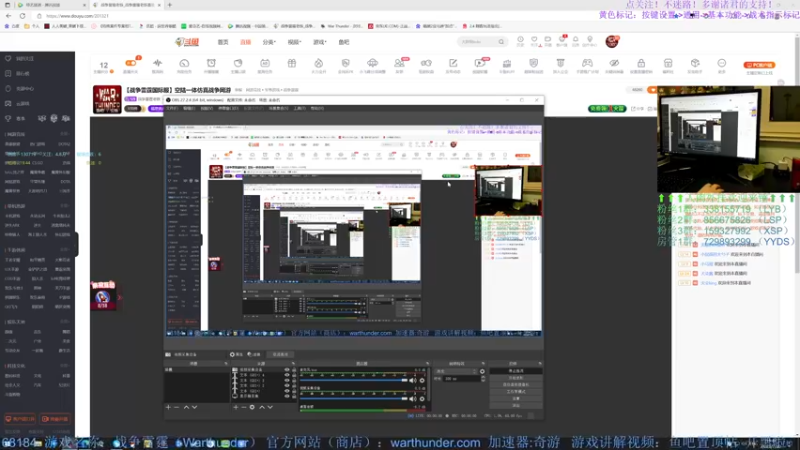Open second mixer channel gear settings
The image size is (800, 450).
coord(421,398)
